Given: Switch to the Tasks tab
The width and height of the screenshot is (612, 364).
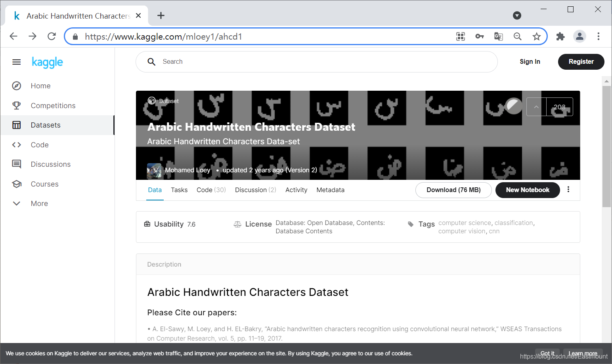Looking at the screenshot, I should (179, 190).
